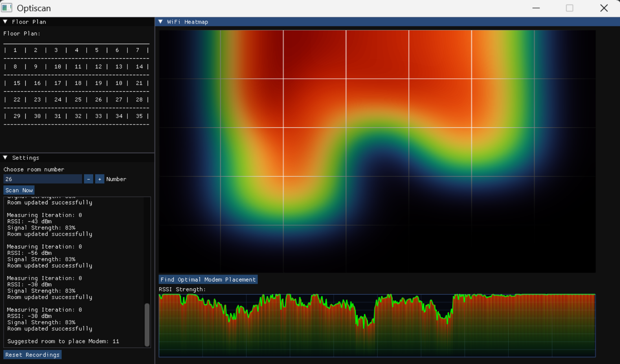Select room 22 in floor plan
Viewport: 620px width, 364px height.
point(17,99)
